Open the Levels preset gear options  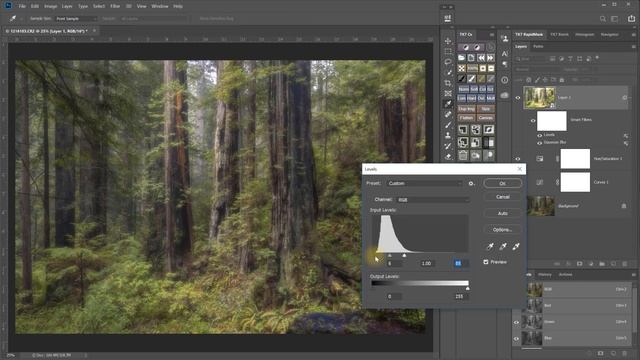(x=471, y=184)
